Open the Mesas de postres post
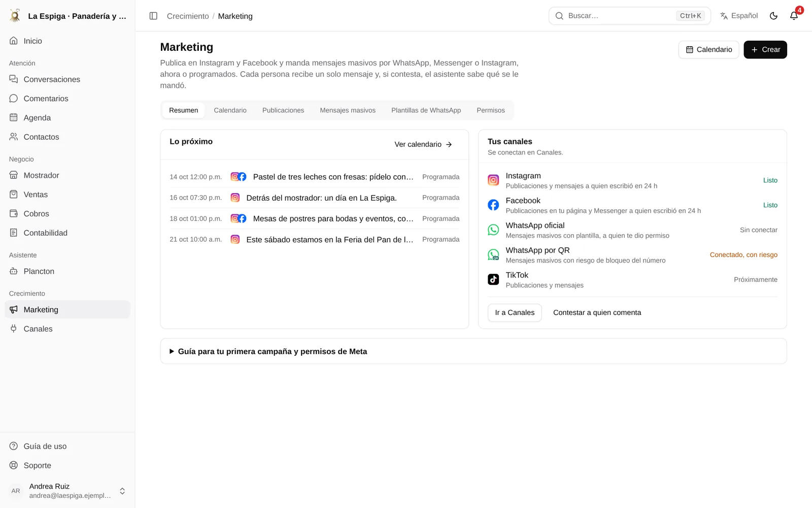 coord(315,218)
